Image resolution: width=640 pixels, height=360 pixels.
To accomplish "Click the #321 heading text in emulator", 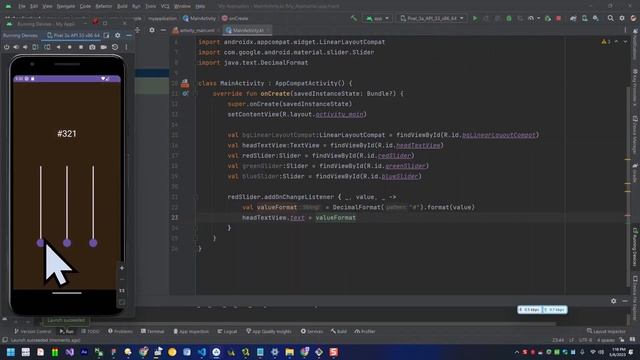I will 67,134.
